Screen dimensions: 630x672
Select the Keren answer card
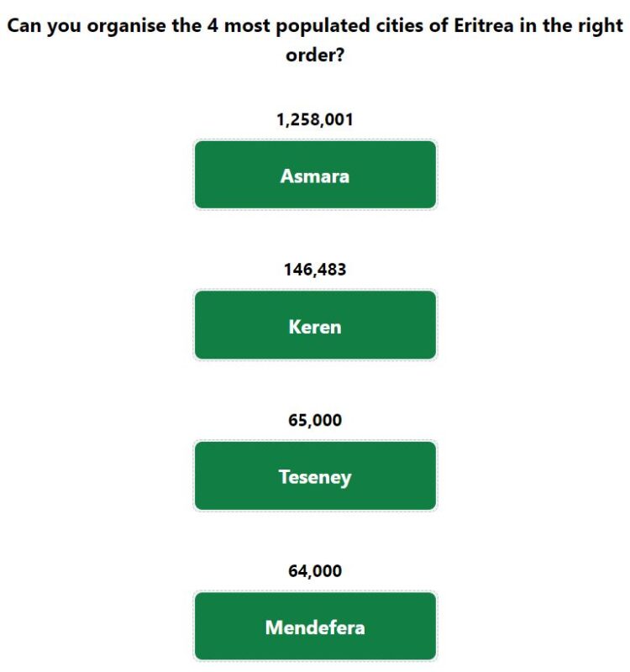(315, 325)
